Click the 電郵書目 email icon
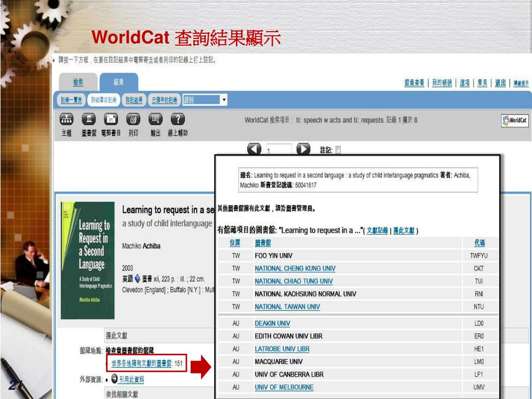Viewport: 532px width, 399px height. click(x=111, y=119)
